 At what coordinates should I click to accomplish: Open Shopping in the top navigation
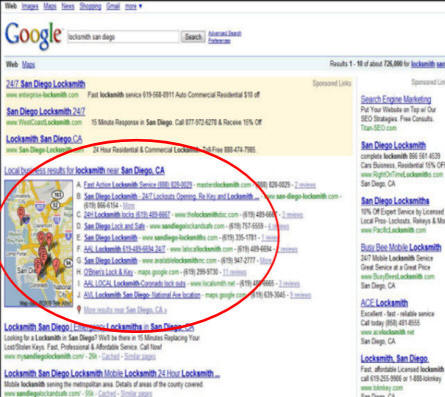[x=90, y=6]
